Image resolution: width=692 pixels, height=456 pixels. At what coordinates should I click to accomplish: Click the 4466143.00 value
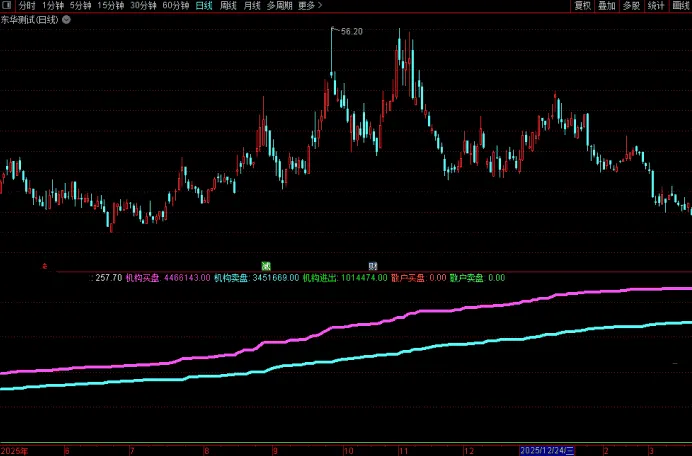click(187, 278)
